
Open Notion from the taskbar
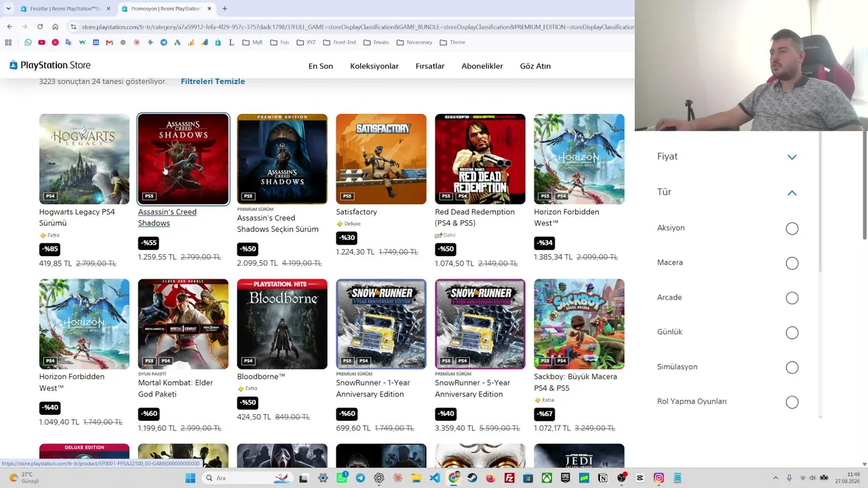click(602, 478)
